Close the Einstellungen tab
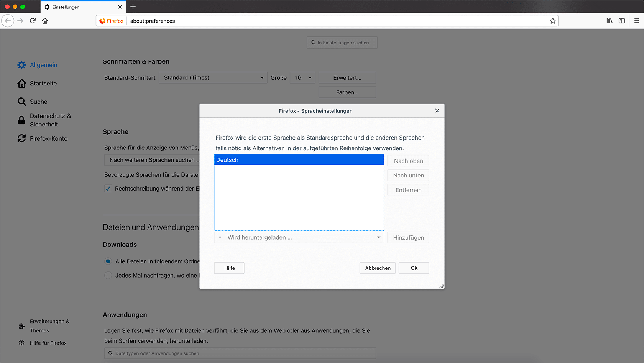This screenshot has width=644, height=363. point(120,7)
